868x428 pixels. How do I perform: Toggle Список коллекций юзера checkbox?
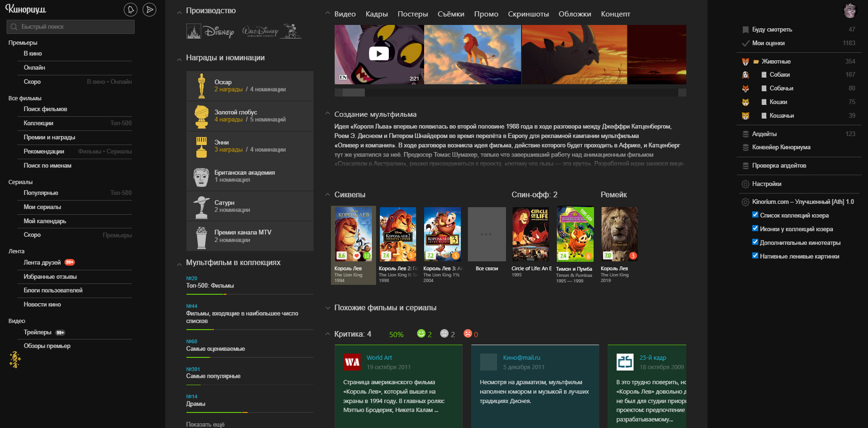[755, 215]
